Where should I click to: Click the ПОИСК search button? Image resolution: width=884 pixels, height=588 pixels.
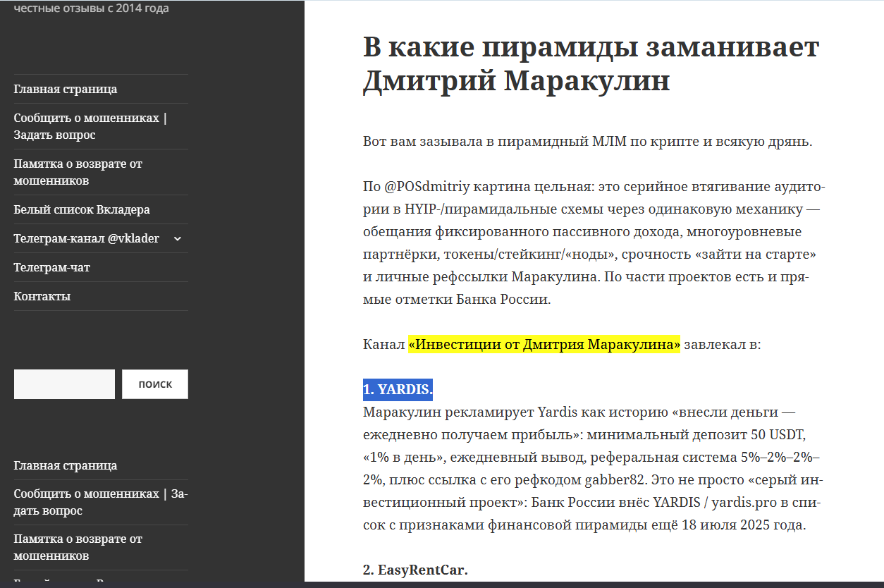155,384
